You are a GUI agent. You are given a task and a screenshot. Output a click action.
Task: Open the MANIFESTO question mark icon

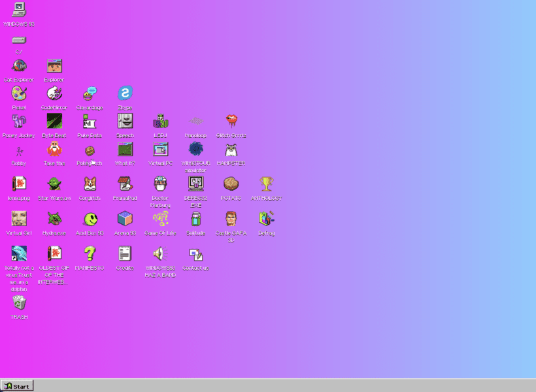[x=90, y=253]
